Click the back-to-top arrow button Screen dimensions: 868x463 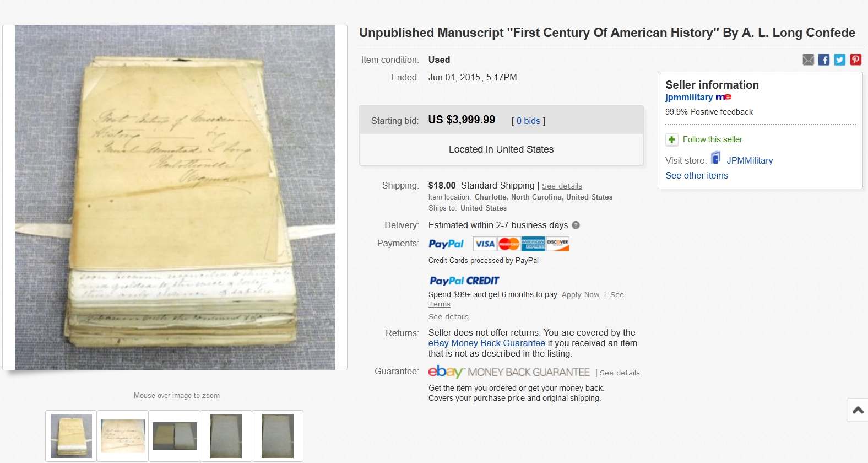[x=858, y=410]
